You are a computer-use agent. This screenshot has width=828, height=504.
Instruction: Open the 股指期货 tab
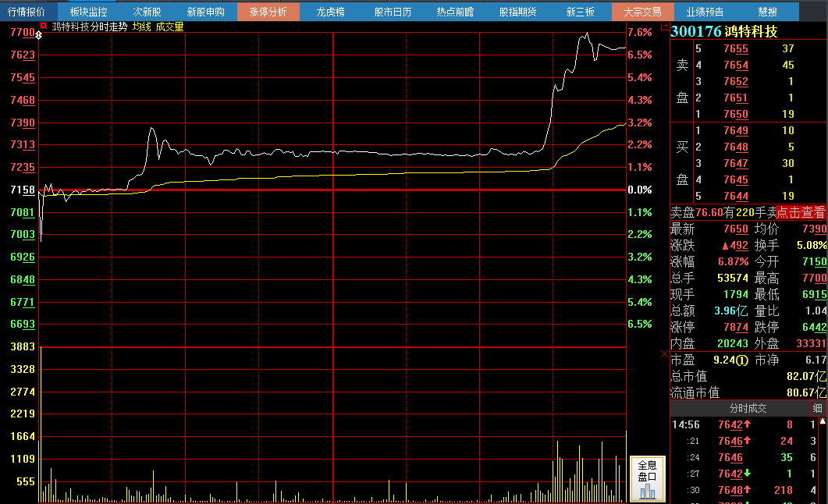pos(517,12)
